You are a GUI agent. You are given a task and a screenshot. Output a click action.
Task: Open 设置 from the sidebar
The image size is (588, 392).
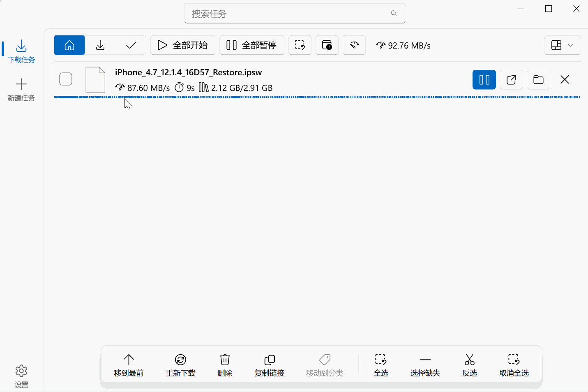coord(21,376)
